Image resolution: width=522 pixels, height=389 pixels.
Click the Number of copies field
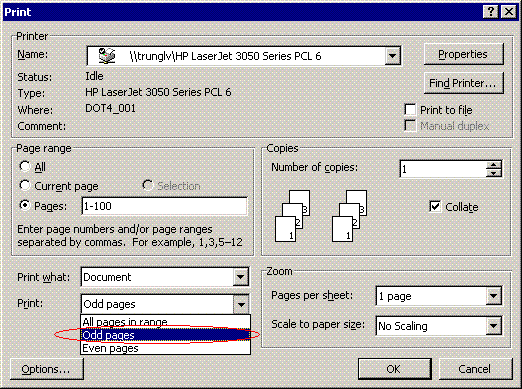[x=443, y=169]
